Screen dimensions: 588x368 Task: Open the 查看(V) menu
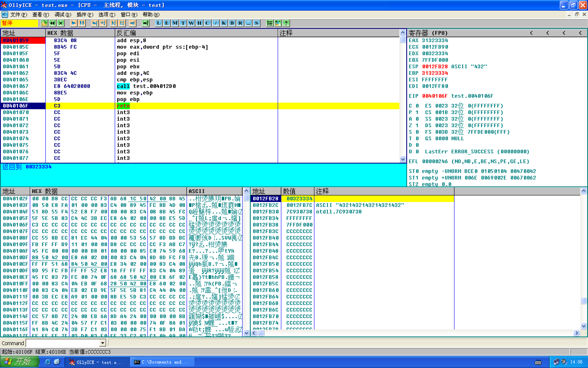click(41, 15)
